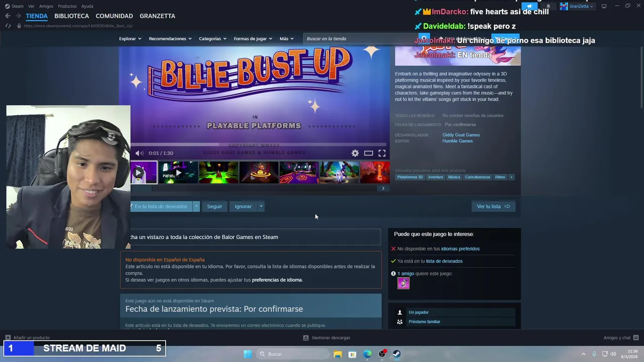Open the Más dropdown
Image resolution: width=644 pixels, height=362 pixels.
286,39
